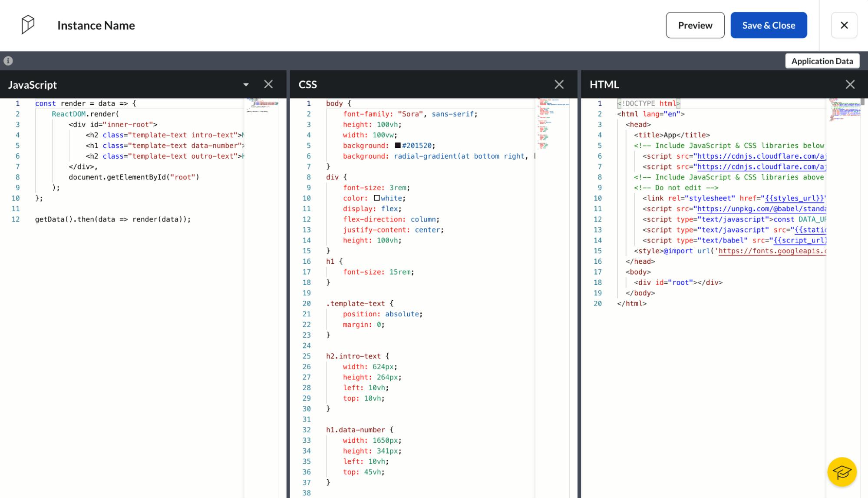Select the HTML panel title
The image size is (868, 498).
[604, 85]
